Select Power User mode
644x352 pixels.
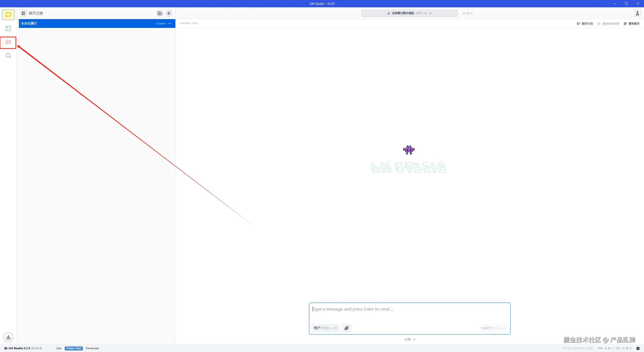(x=74, y=348)
